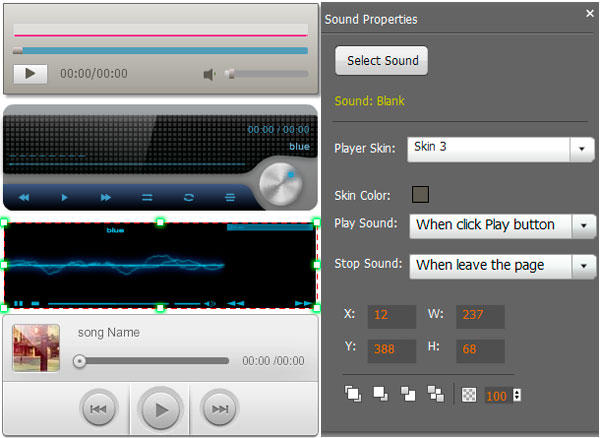Click fast-forward icon on blue-skinned player
The image size is (600, 438).
105,197
